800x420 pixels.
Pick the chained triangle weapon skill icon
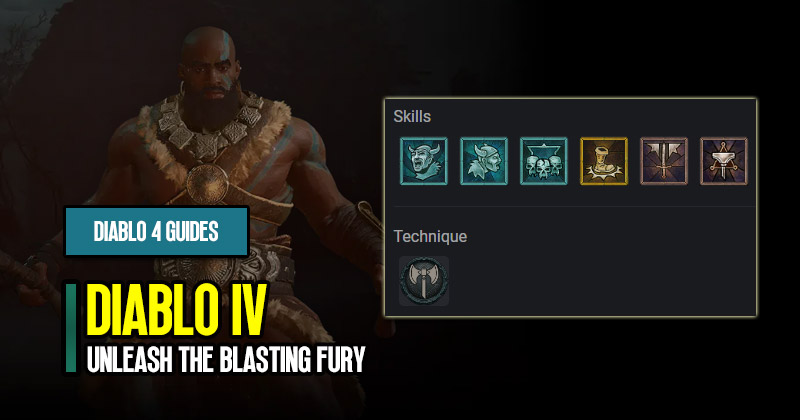724,161
